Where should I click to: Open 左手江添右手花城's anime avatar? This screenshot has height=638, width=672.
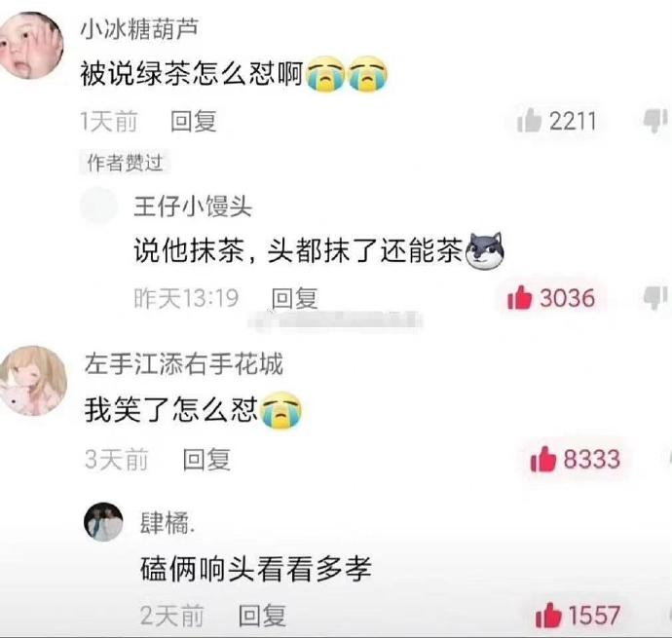32,381
